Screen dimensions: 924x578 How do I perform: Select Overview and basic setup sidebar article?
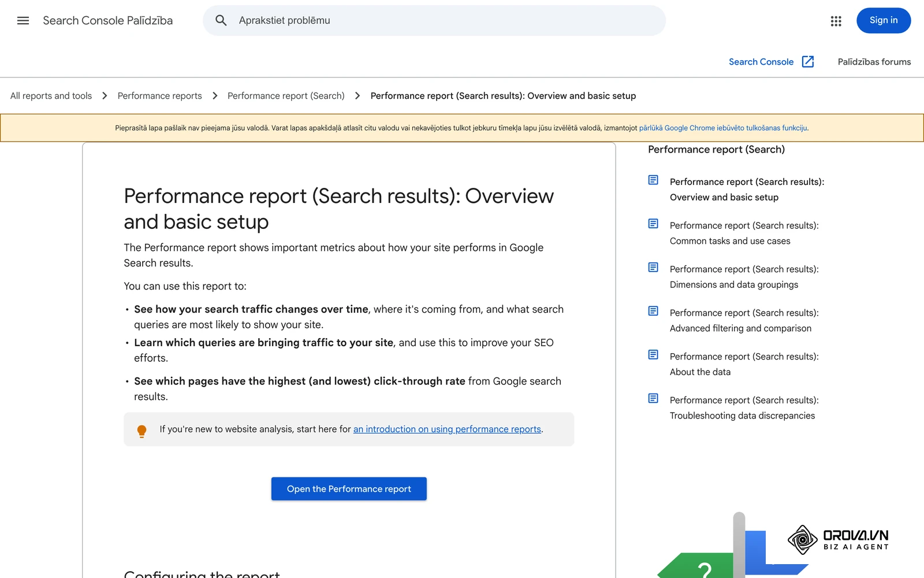[x=747, y=190]
